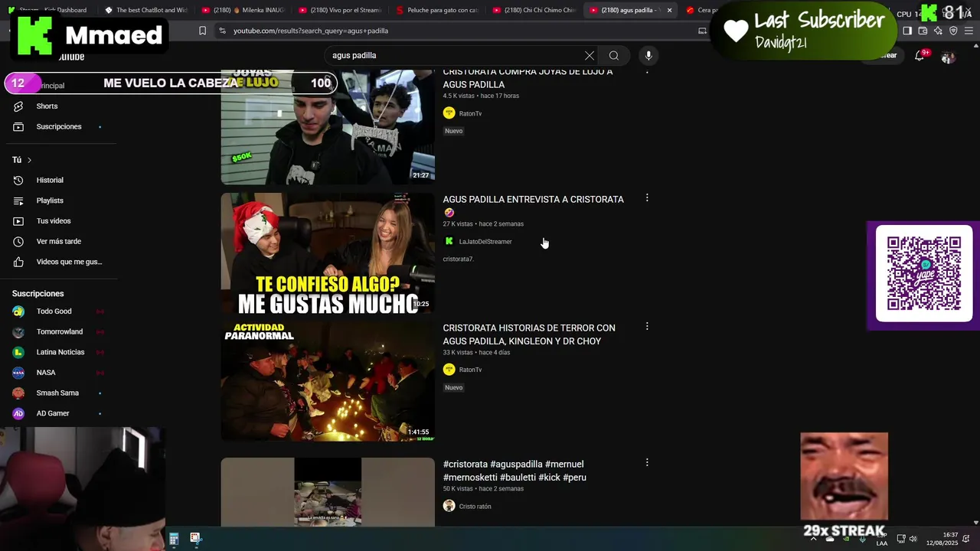Click the Suscripciones section heading
Viewport: 980px width, 551px height.
[38, 294]
